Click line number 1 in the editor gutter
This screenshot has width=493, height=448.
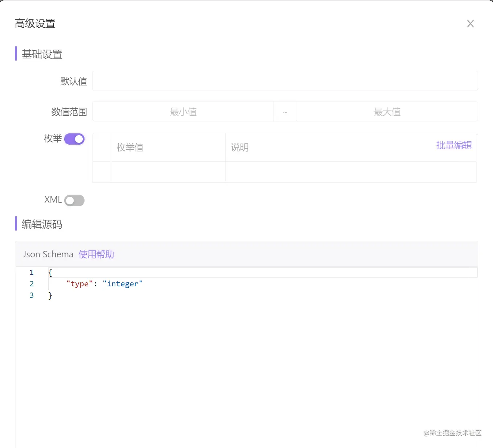pos(32,272)
